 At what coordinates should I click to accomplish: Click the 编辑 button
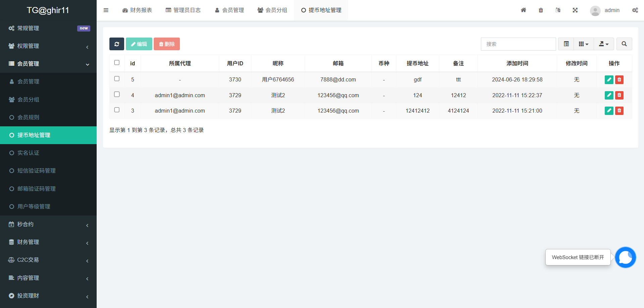click(x=139, y=44)
